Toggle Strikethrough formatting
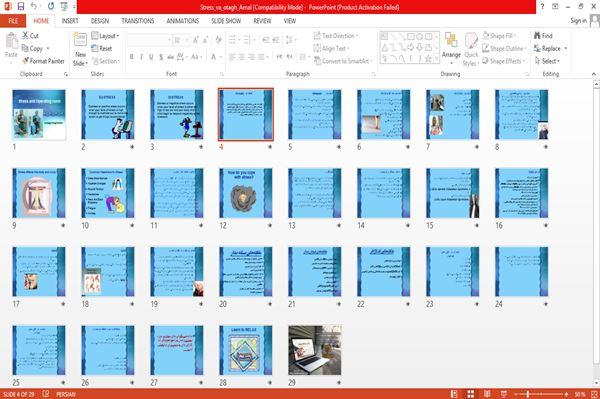 click(171, 57)
